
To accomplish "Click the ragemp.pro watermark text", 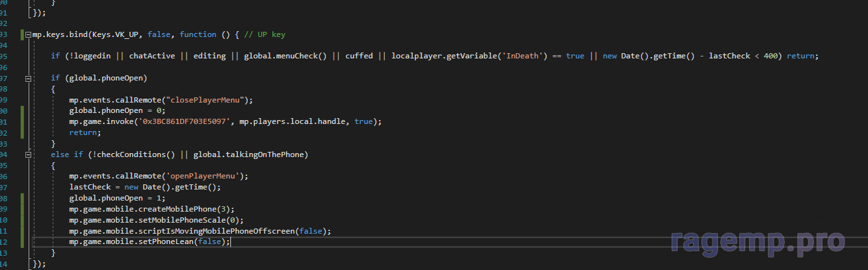I will (757, 241).
